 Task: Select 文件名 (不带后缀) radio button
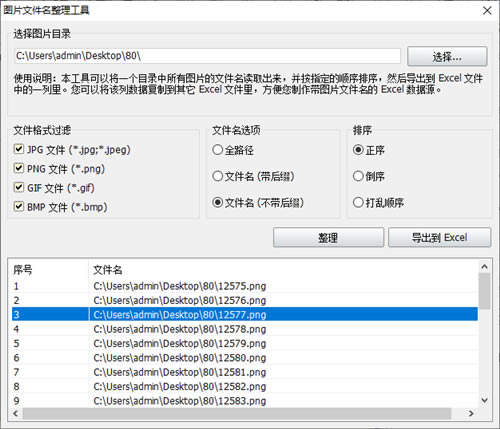[x=218, y=202]
